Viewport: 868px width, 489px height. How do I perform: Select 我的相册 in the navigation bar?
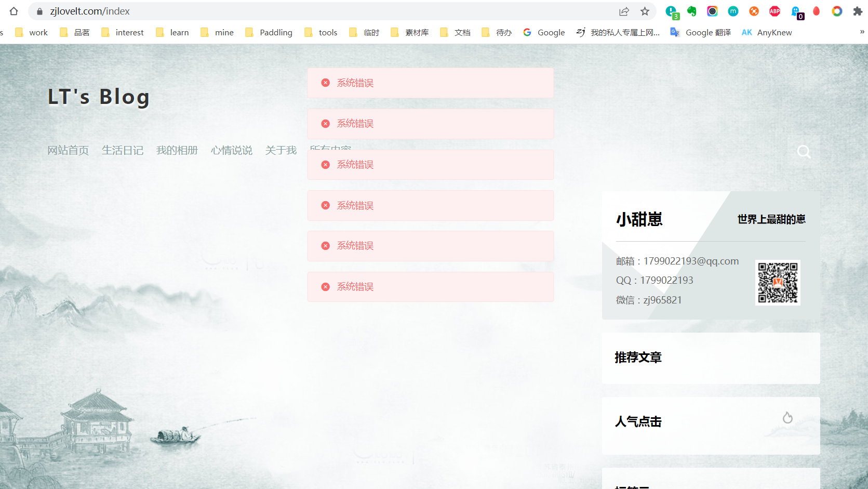pyautogui.click(x=177, y=150)
